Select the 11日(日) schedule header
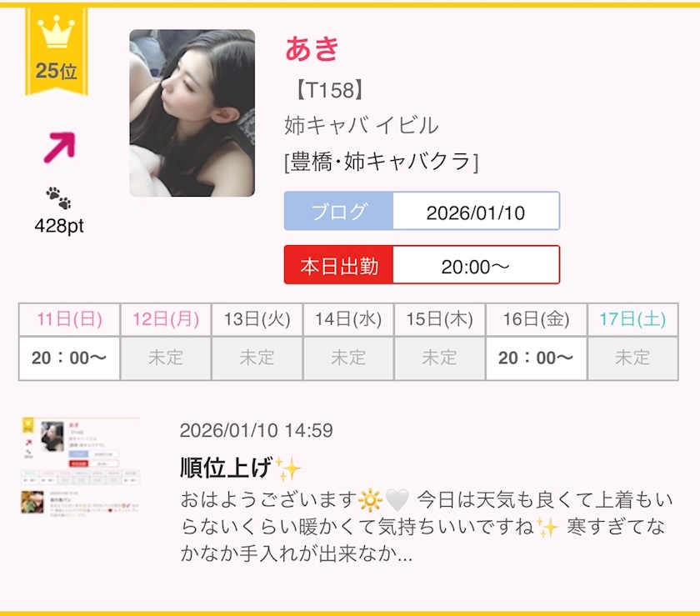 tap(69, 319)
